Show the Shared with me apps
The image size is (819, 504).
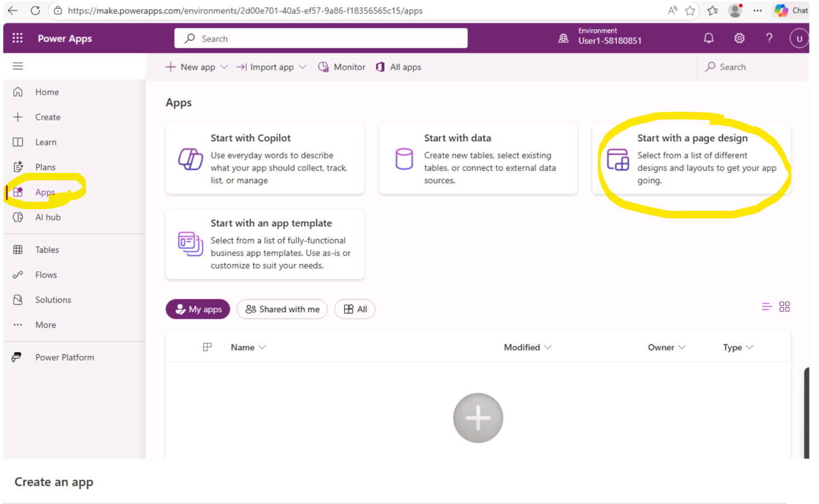pyautogui.click(x=282, y=309)
